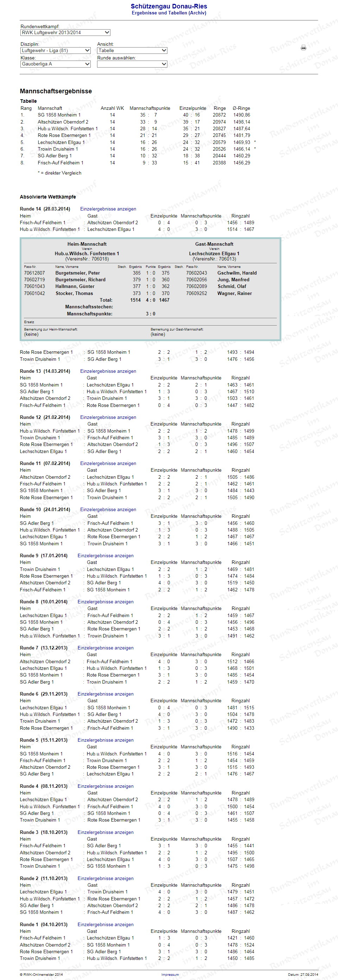
Task: Show Einzelergebnisse for Runde 10
Action: [x=108, y=509]
